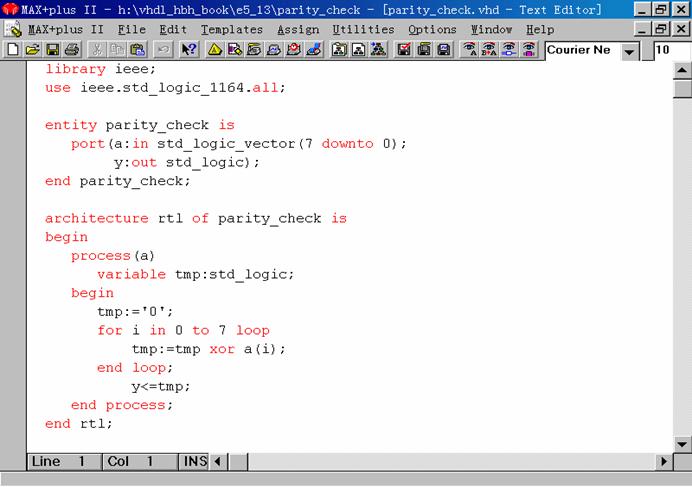692x487 pixels.
Task: Create a new file with the blank page icon
Action: [x=13, y=49]
